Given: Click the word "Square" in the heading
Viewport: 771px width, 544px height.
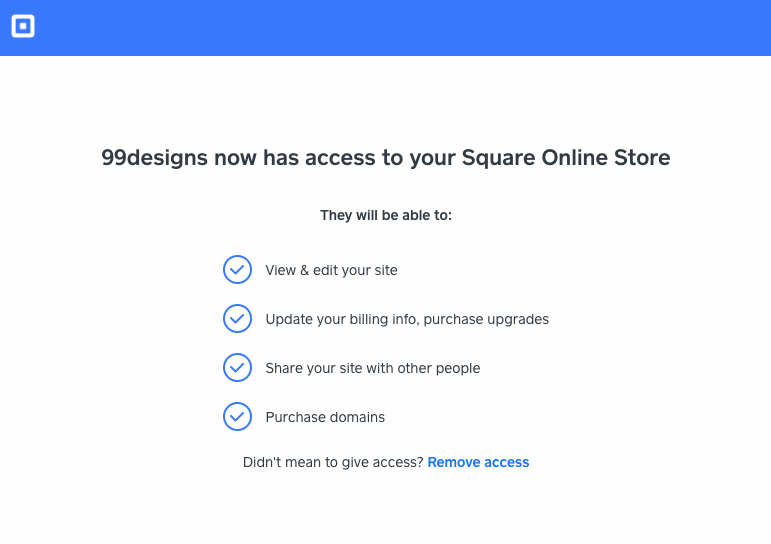Looking at the screenshot, I should click(x=499, y=158).
